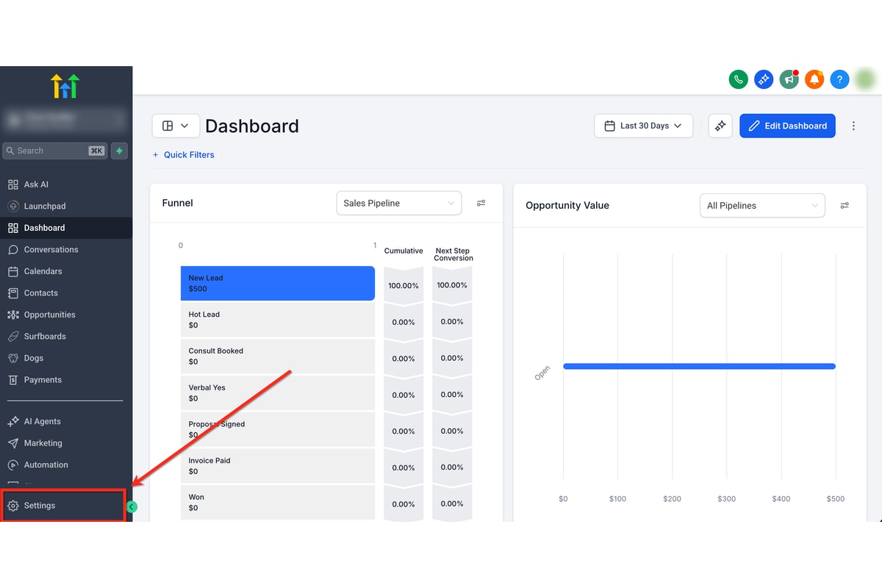Open Ask AI in the sidebar
Image resolution: width=882 pixels, height=588 pixels.
click(x=66, y=184)
